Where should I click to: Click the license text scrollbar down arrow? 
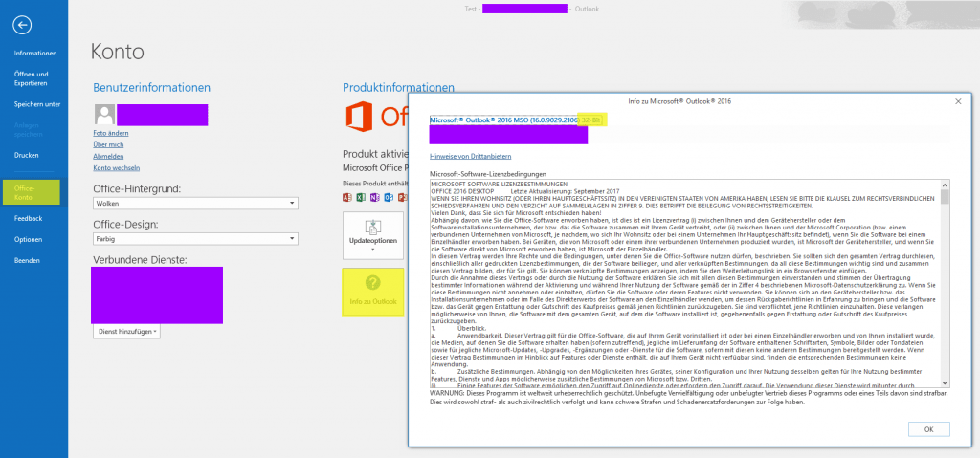pyautogui.click(x=944, y=382)
